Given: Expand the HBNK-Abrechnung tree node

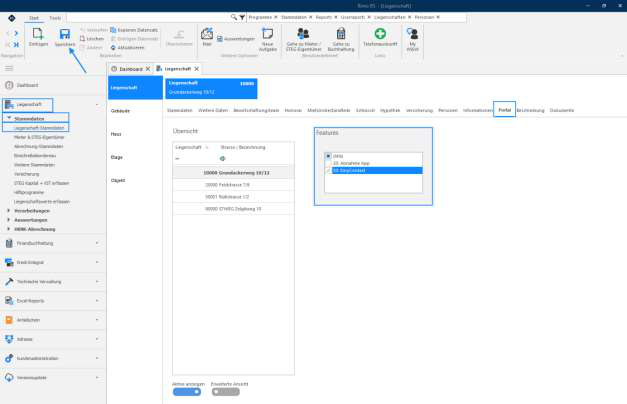Looking at the screenshot, I should pos(8,229).
